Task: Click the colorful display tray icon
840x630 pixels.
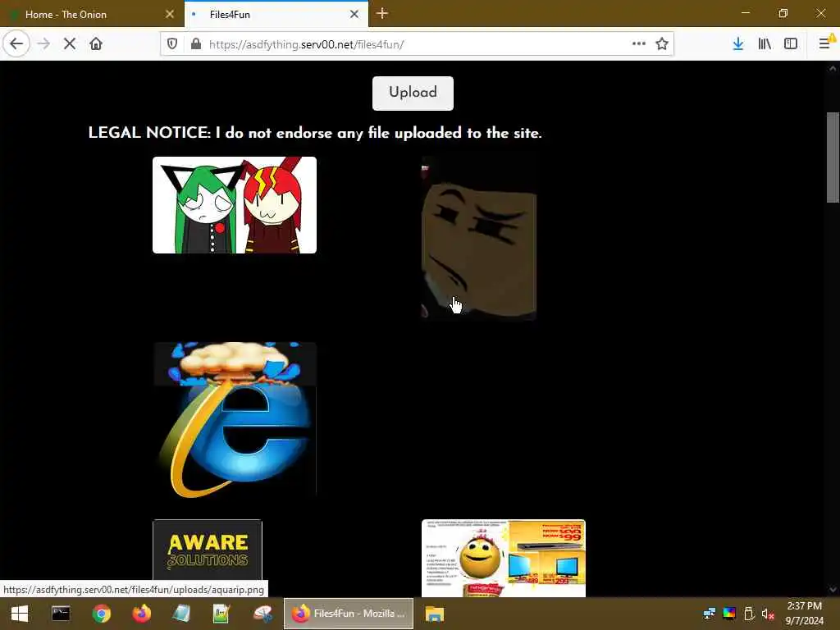Action: pyautogui.click(x=729, y=614)
